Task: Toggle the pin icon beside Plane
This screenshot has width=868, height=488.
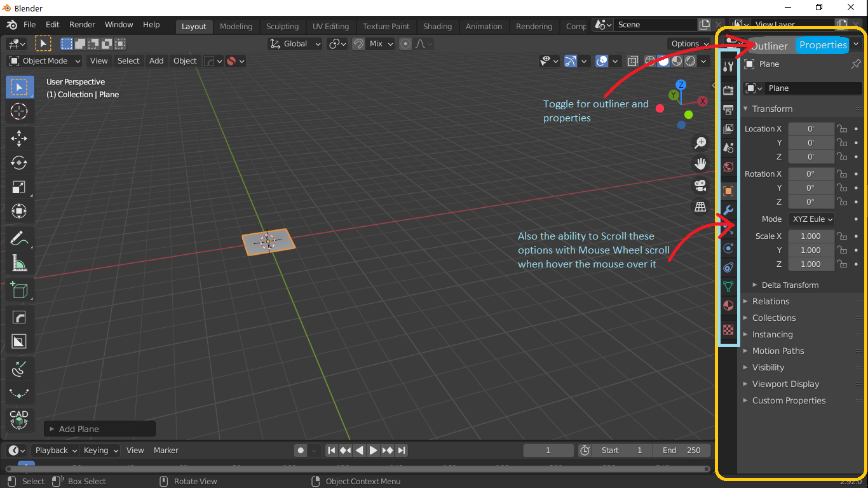Action: tap(855, 64)
